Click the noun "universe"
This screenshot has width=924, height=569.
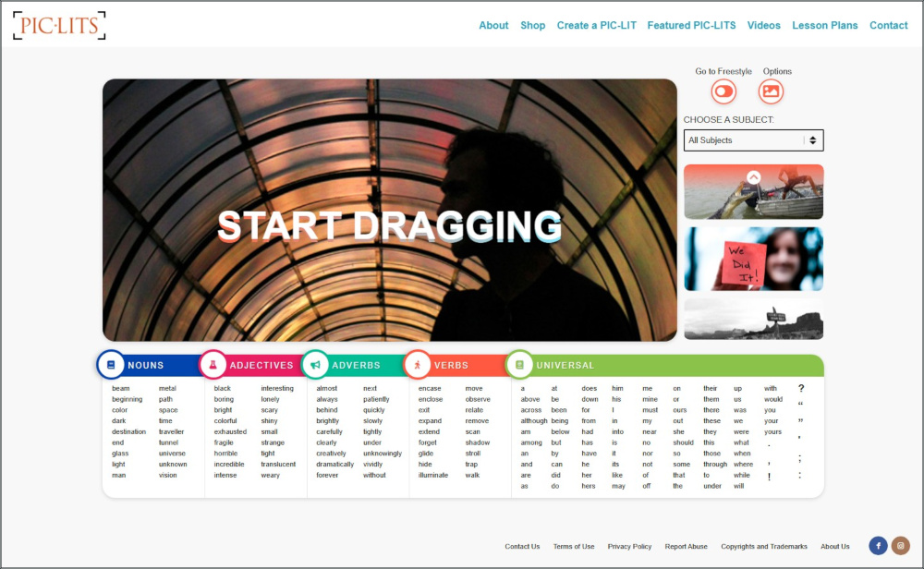coord(172,454)
